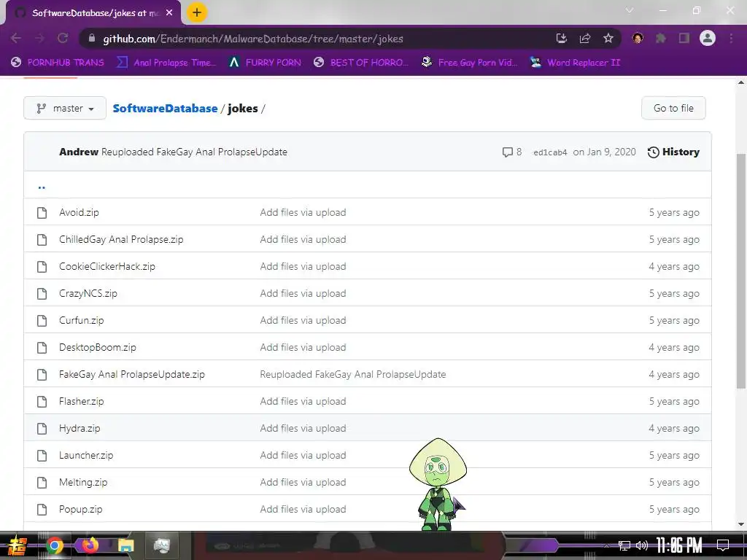Open Avoid.zip file
This screenshot has height=560, width=747.
[79, 212]
